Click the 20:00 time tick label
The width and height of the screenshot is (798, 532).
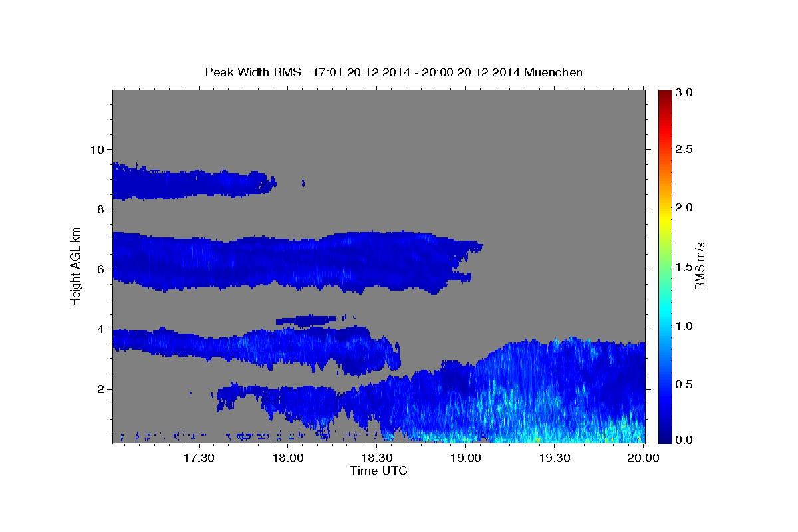coord(643,458)
